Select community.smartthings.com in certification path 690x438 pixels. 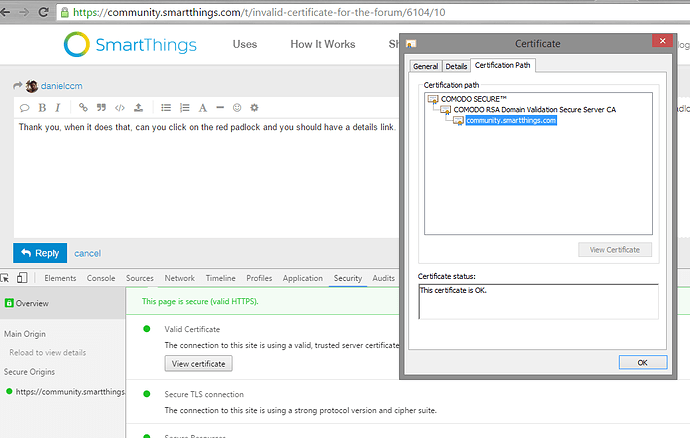point(511,121)
